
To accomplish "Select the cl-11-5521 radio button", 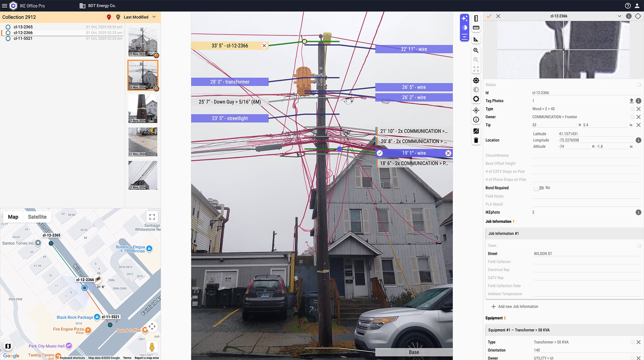I will [8, 39].
